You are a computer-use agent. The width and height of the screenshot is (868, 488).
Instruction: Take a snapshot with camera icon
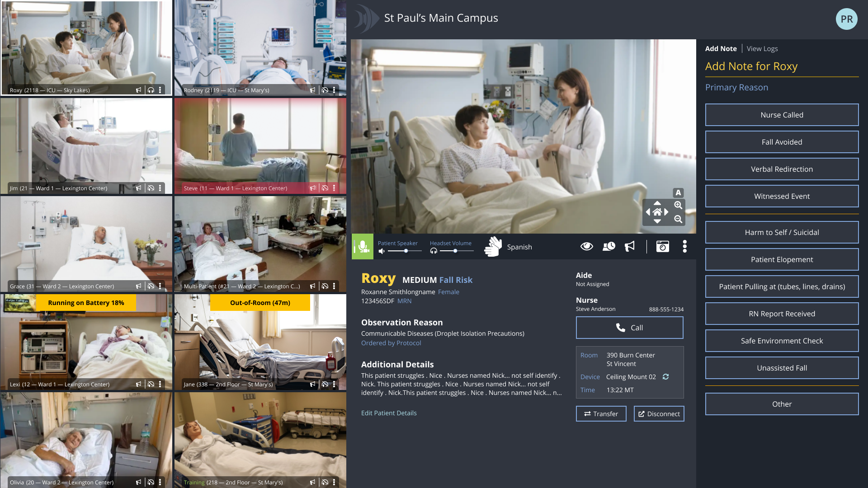pos(662,246)
